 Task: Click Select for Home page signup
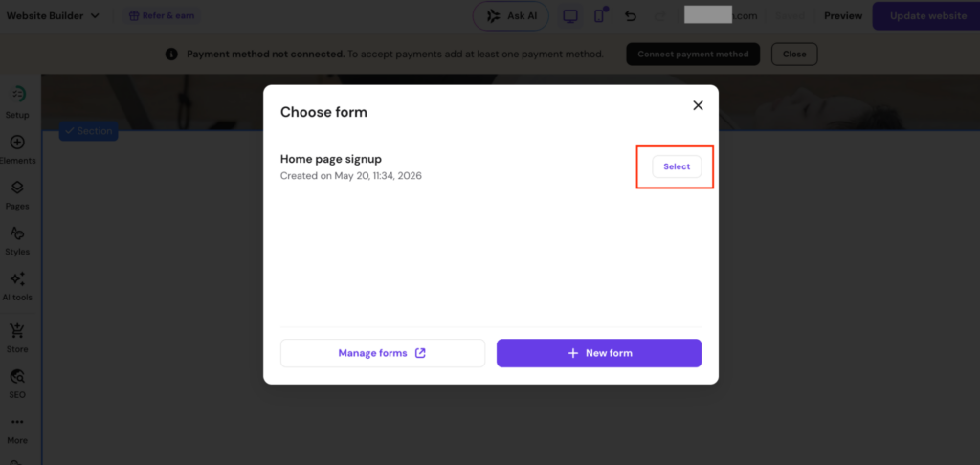click(677, 166)
